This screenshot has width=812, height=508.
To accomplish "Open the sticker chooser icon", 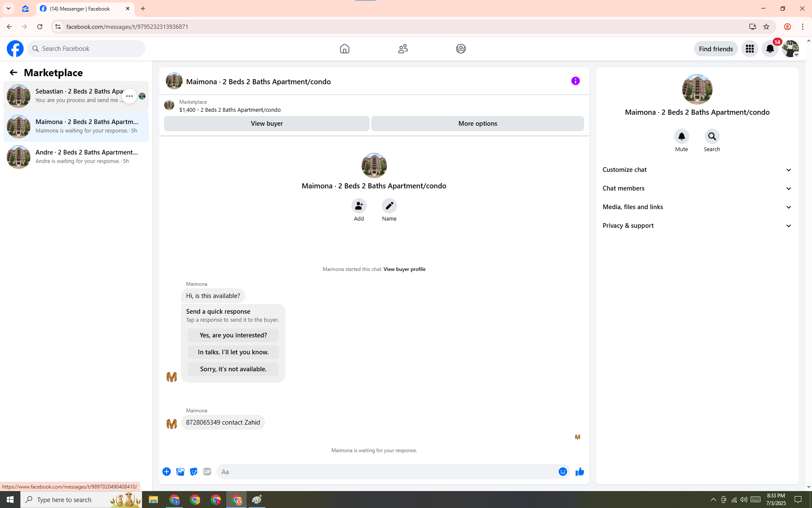I will [x=194, y=472].
